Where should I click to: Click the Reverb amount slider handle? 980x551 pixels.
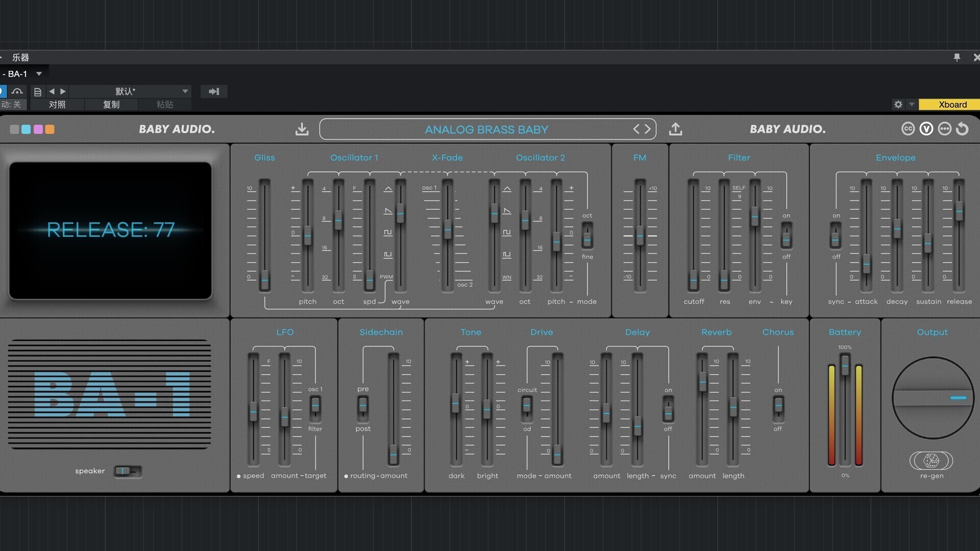click(x=702, y=382)
